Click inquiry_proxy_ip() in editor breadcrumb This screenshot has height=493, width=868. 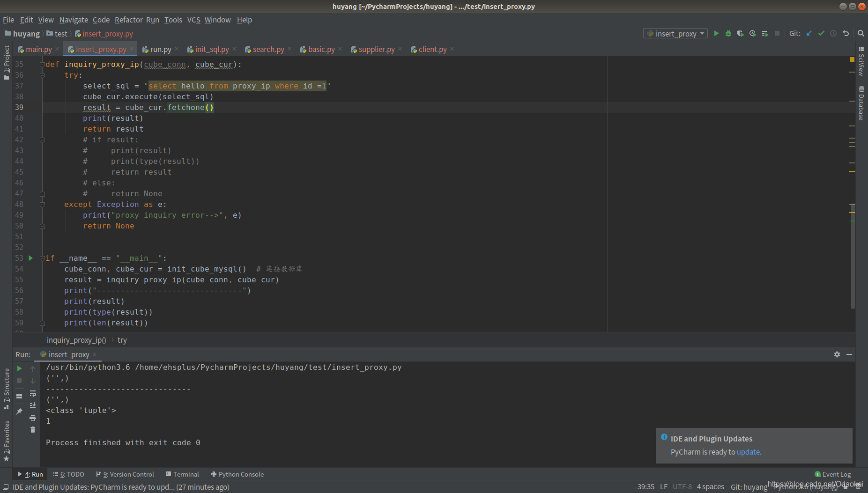click(76, 340)
